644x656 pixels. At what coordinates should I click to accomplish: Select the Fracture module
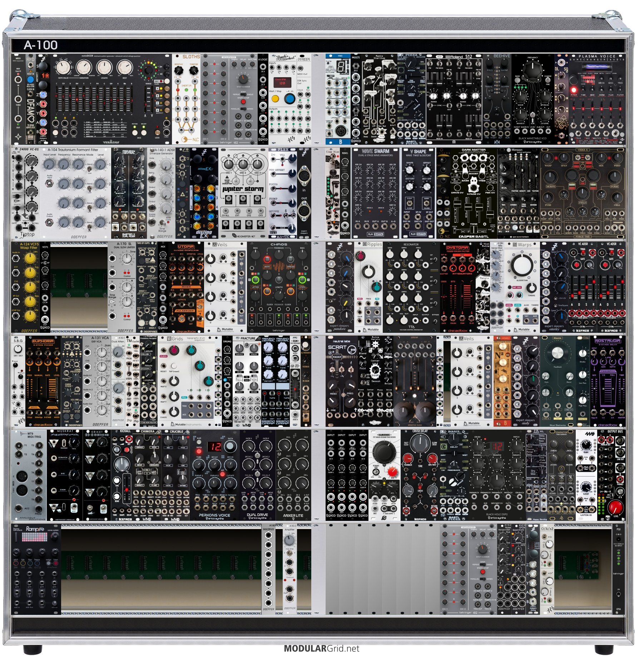247,381
